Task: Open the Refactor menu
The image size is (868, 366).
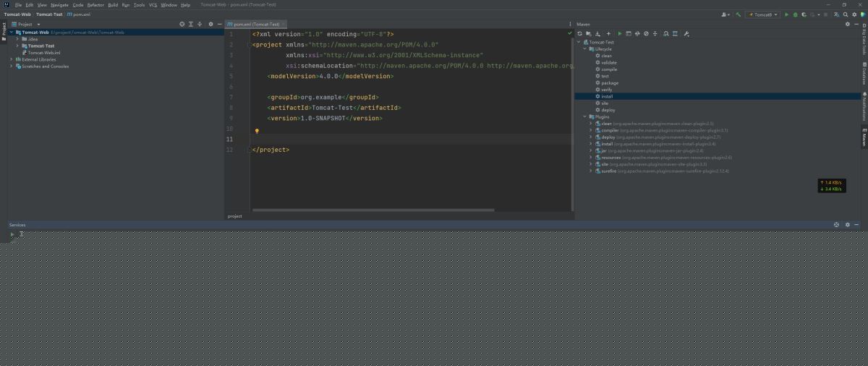Action: tap(95, 4)
